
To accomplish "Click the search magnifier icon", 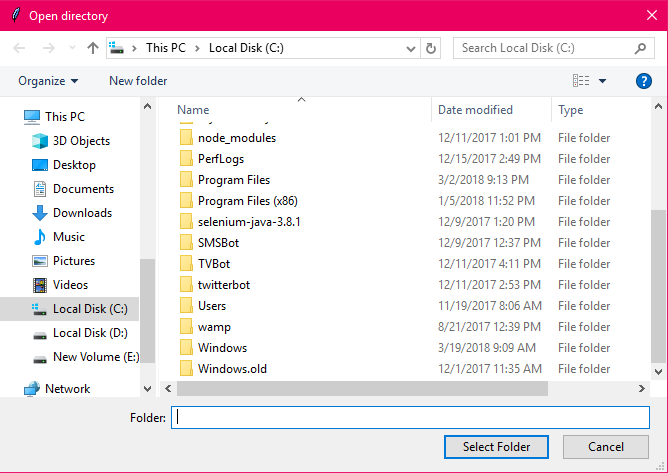I will pos(640,49).
